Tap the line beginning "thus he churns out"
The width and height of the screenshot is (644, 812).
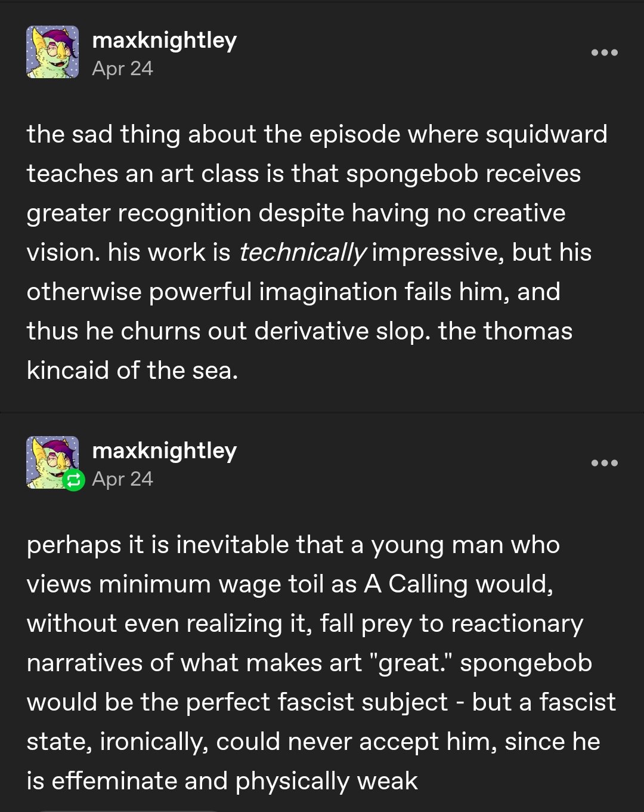(x=299, y=331)
